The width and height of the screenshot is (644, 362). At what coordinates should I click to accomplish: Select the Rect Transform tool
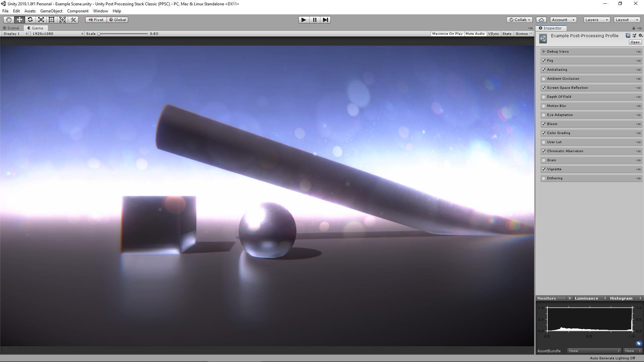52,20
